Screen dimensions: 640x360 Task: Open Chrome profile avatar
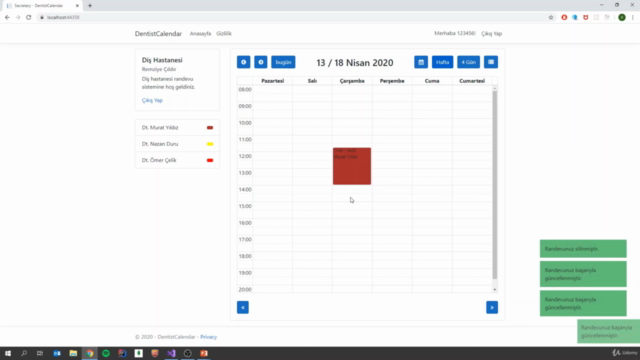click(622, 17)
